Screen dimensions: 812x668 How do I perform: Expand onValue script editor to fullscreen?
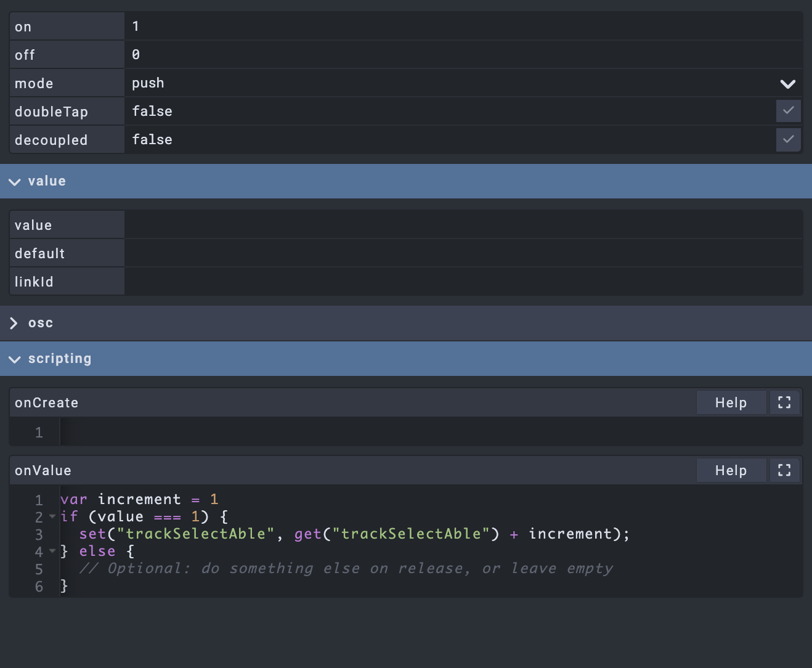tap(784, 471)
